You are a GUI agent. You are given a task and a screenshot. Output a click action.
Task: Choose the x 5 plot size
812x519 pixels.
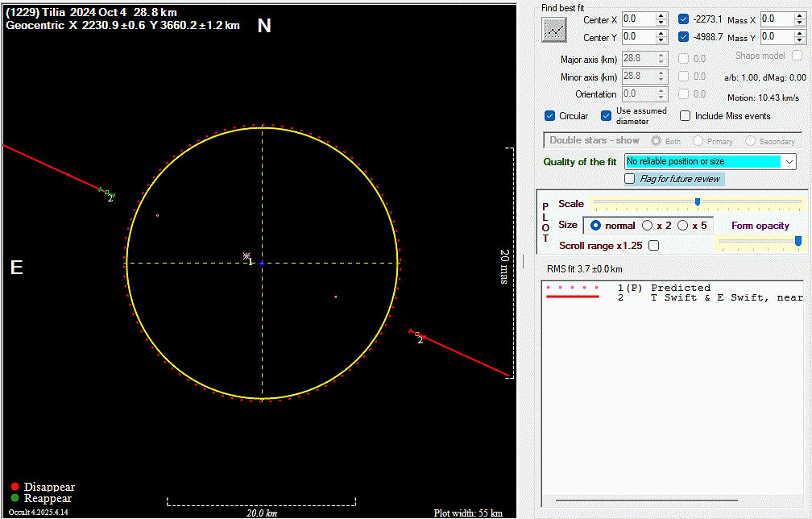(683, 226)
